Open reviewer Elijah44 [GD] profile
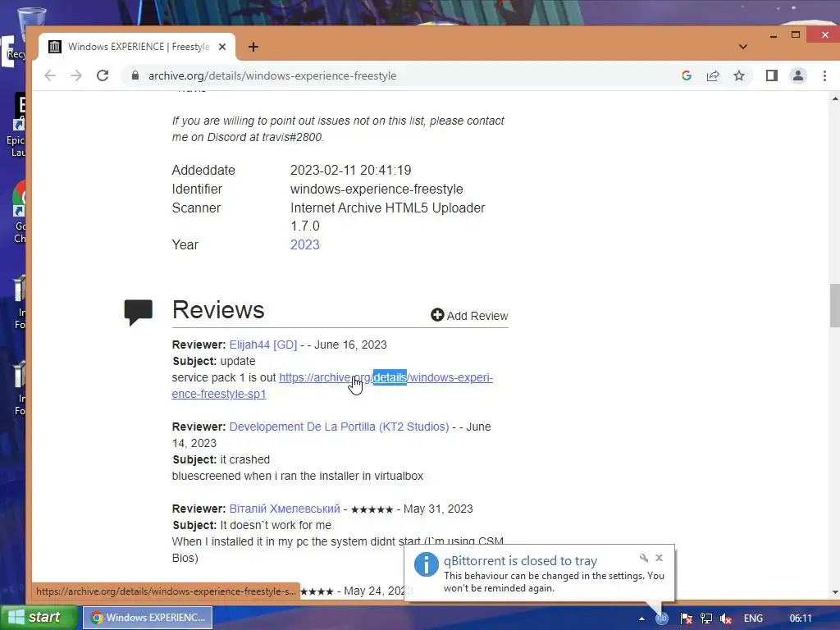840x630 pixels. pos(263,345)
